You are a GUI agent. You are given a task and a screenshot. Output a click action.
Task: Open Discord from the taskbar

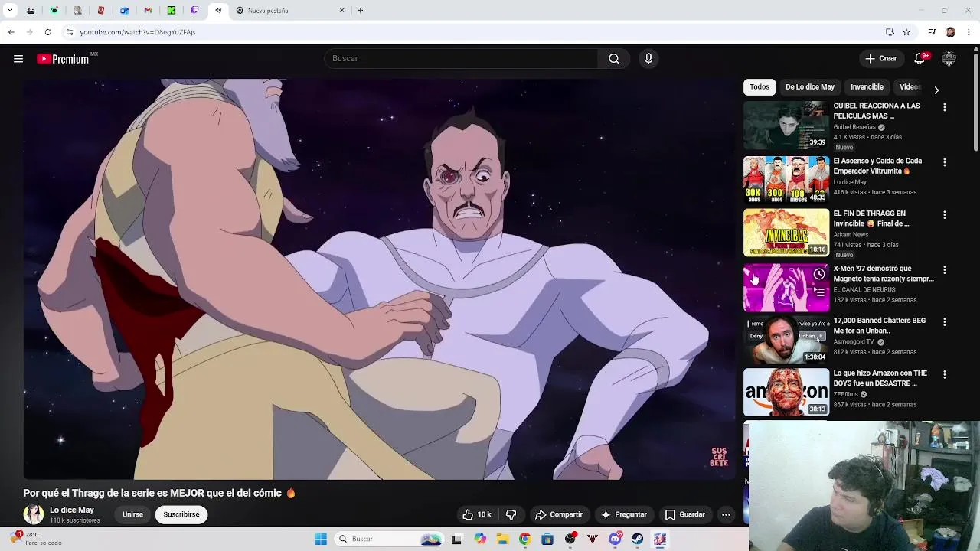pos(615,539)
